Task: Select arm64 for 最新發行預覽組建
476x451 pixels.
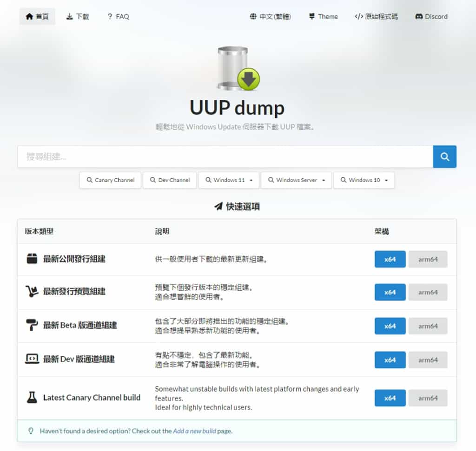Action: (x=428, y=292)
